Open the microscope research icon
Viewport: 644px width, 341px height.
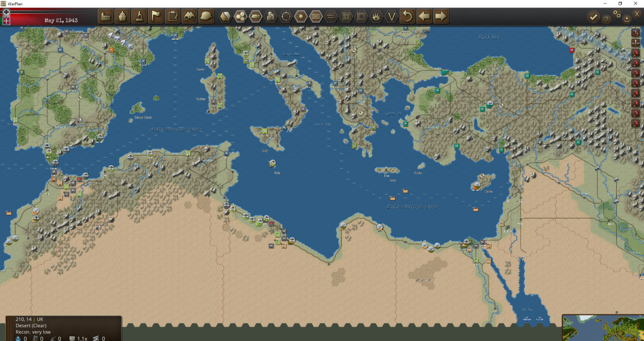click(x=139, y=16)
